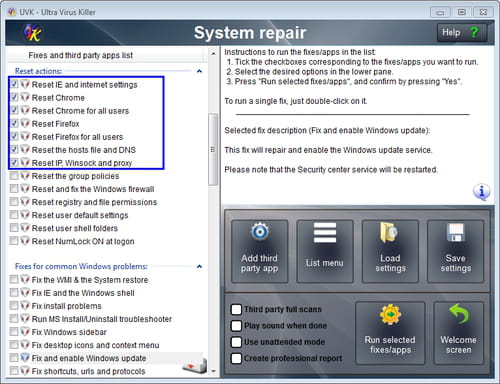Click the Save settings floppy icon
This screenshot has width=500, height=384.
pyautogui.click(x=455, y=232)
